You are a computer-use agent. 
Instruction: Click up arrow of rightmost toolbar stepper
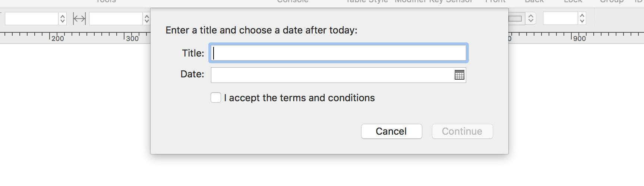[582, 16]
